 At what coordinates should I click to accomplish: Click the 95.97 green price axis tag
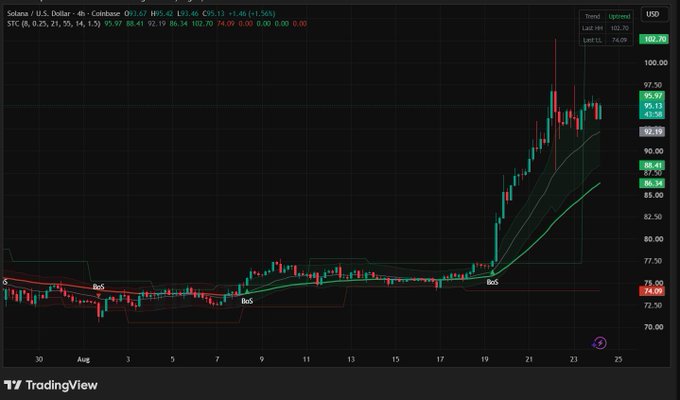tap(653, 95)
